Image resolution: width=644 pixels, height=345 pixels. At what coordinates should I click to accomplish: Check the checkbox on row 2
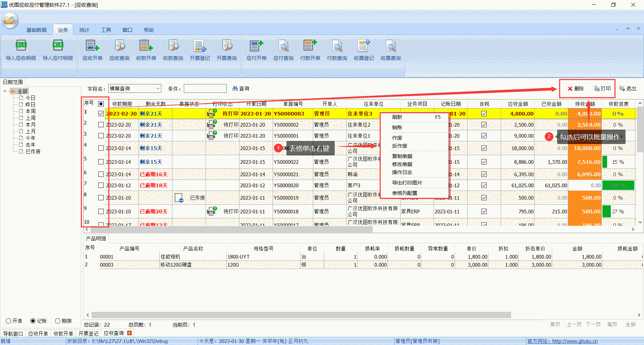(101, 125)
